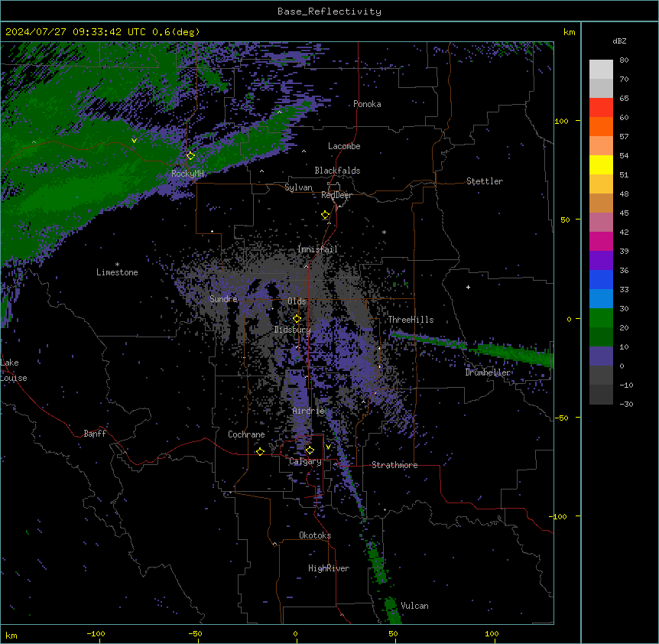Click the Lake Louise label

[14, 370]
